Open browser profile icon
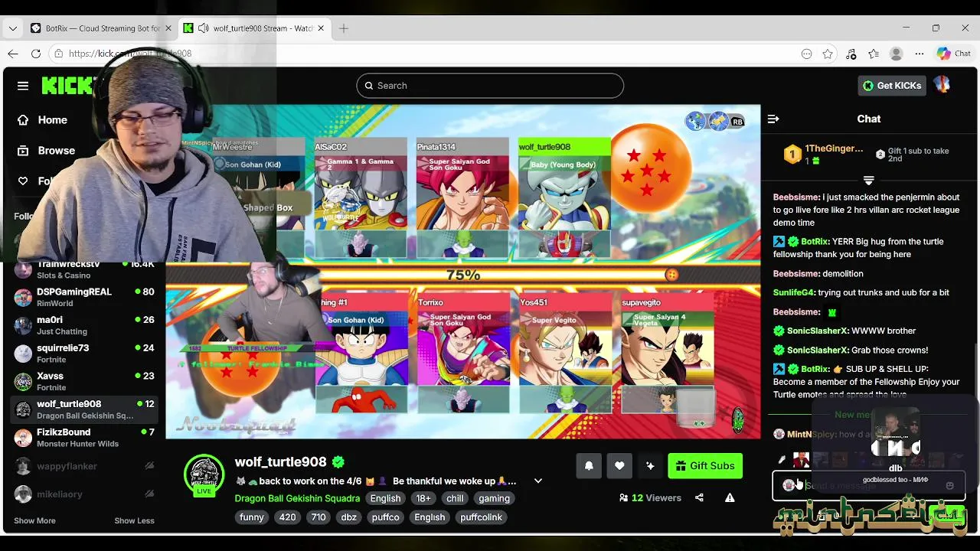 [897, 54]
